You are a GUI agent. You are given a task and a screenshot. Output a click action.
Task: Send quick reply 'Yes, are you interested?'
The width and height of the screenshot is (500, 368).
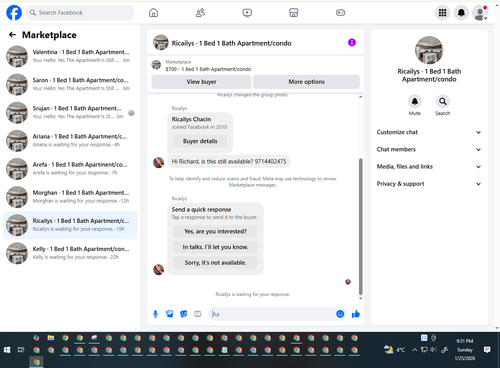[x=215, y=231]
